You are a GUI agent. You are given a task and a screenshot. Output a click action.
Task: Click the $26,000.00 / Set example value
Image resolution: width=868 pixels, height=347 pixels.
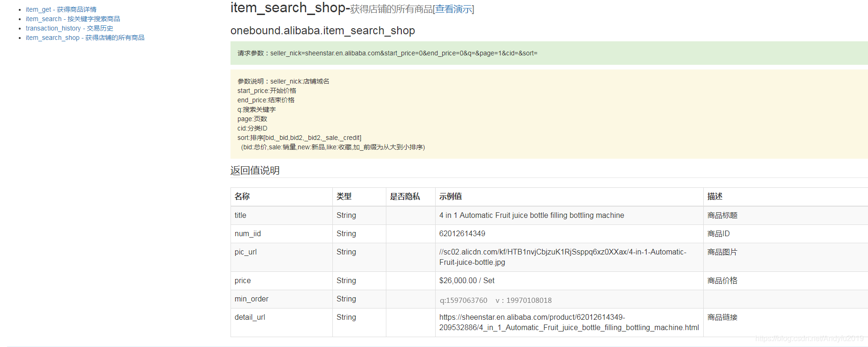467,280
